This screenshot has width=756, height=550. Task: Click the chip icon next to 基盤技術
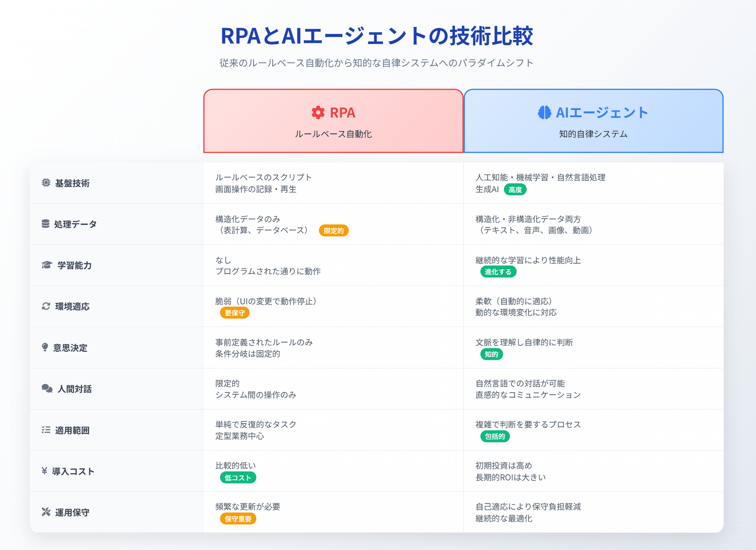(x=46, y=183)
